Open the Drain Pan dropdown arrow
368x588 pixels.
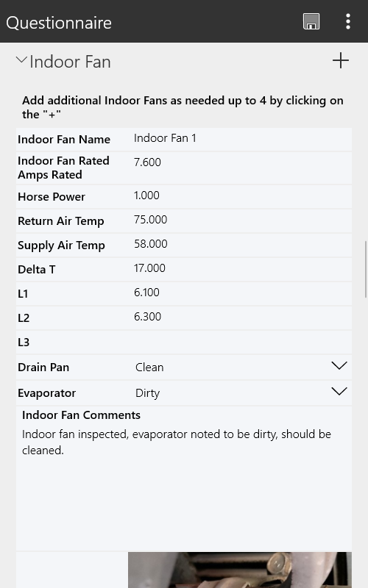[x=339, y=365]
